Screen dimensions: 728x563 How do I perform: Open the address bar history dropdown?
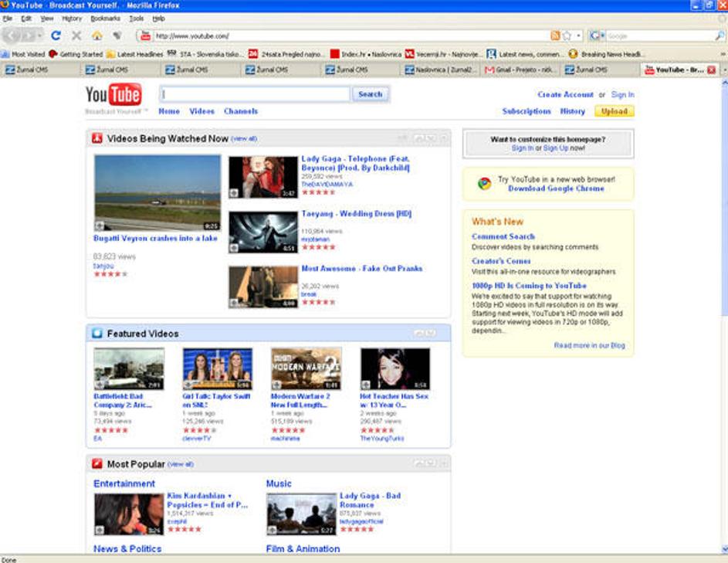(578, 36)
